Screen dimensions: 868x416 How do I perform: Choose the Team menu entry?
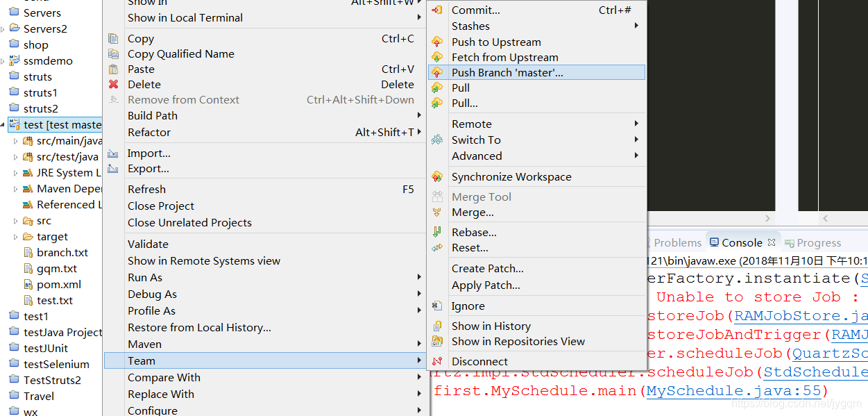tap(264, 360)
